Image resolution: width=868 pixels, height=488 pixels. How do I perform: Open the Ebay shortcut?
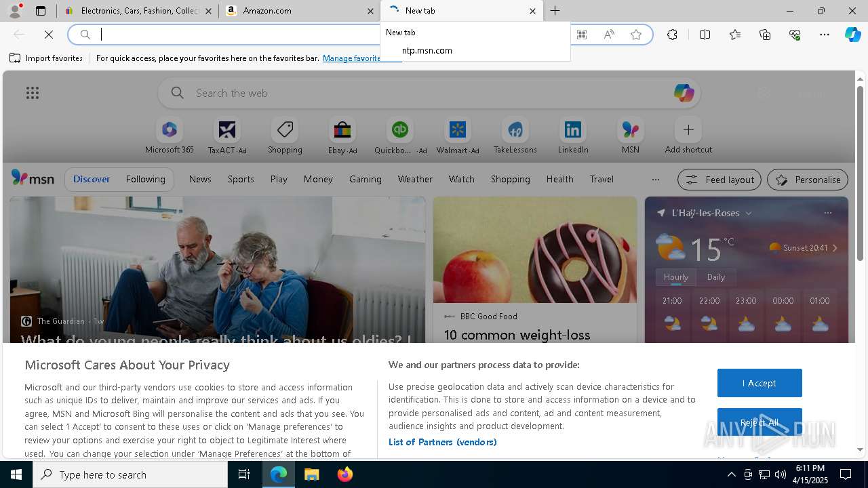click(342, 136)
